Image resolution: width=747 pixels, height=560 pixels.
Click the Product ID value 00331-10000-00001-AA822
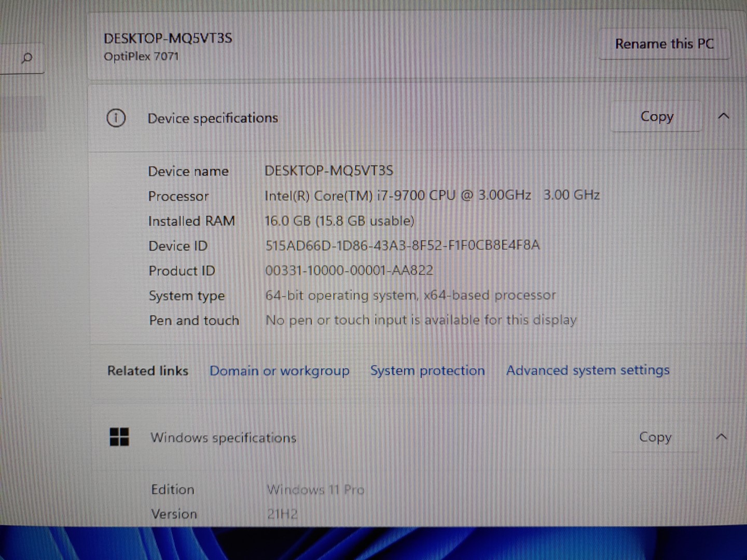[x=349, y=270]
